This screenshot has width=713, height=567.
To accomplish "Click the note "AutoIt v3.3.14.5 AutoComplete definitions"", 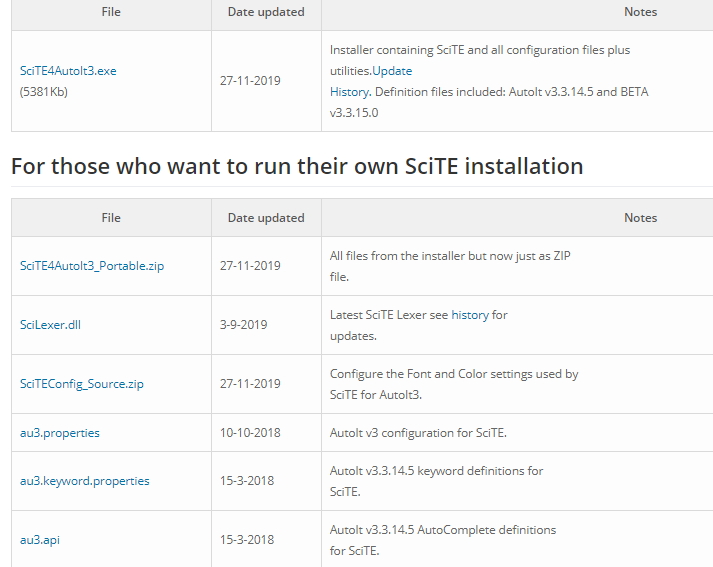I will [443, 530].
